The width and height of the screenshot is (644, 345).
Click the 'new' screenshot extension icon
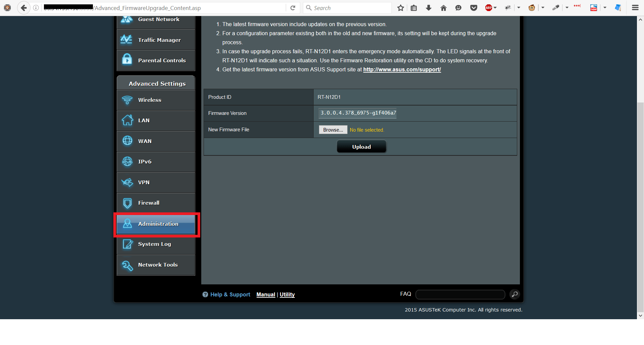[594, 8]
